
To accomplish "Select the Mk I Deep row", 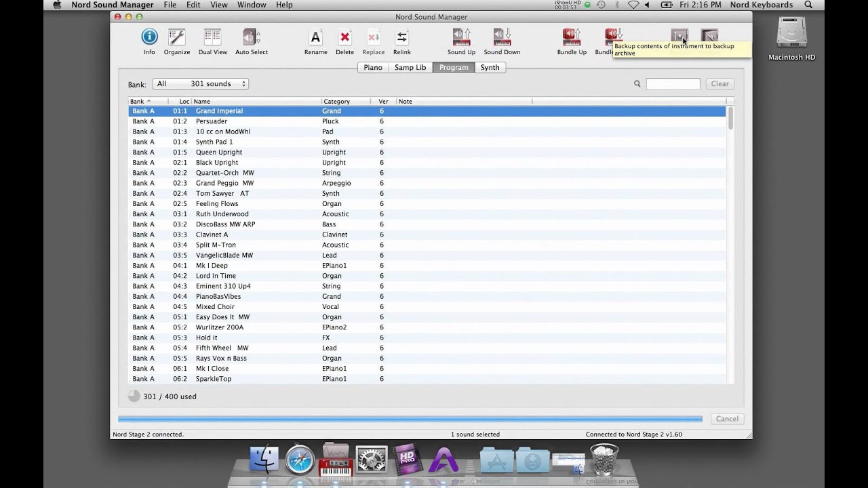I will (427, 266).
